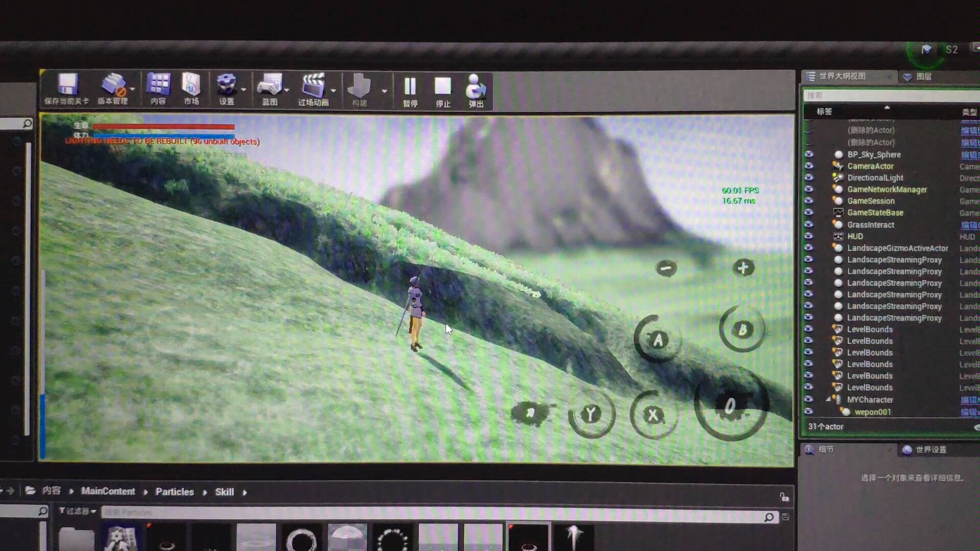Viewport: 980px width, 551px height.
Task: Tap the minus zoom button in viewport
Action: click(666, 268)
